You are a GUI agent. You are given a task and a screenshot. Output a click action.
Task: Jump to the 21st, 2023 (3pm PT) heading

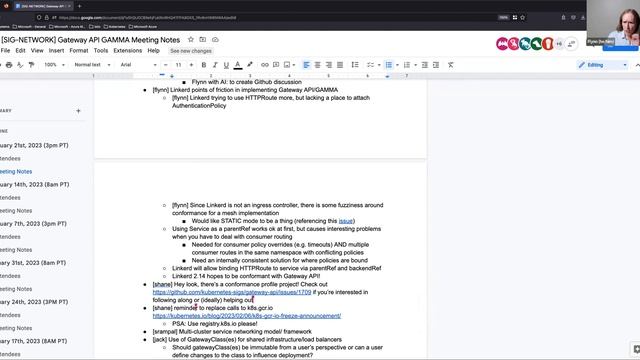(34, 145)
